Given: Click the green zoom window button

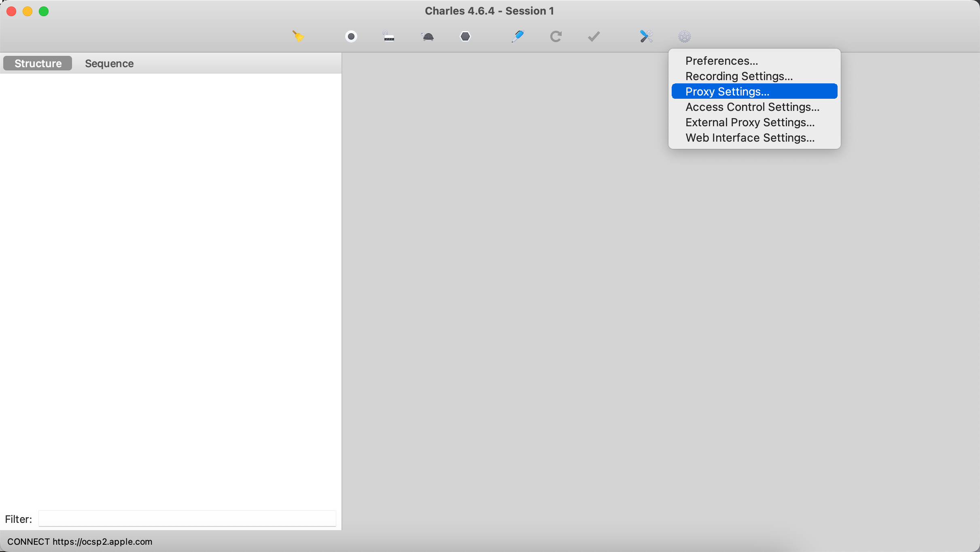Looking at the screenshot, I should [44, 11].
